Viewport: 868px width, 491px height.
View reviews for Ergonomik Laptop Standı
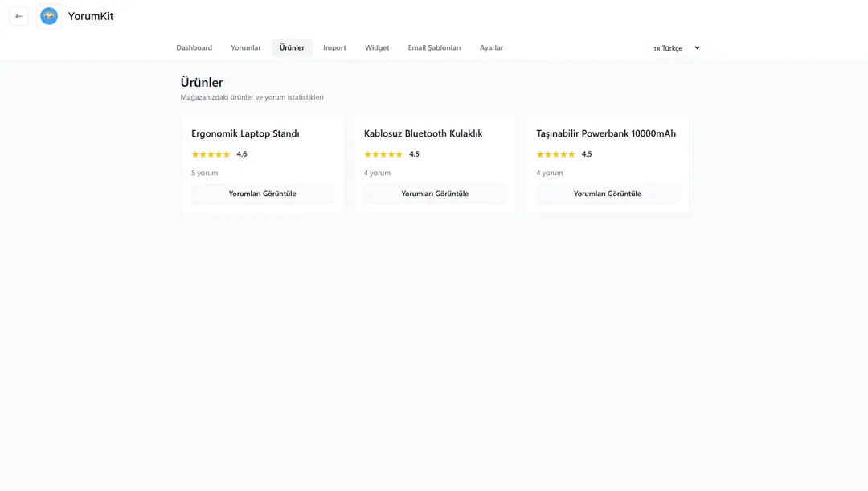coord(262,194)
